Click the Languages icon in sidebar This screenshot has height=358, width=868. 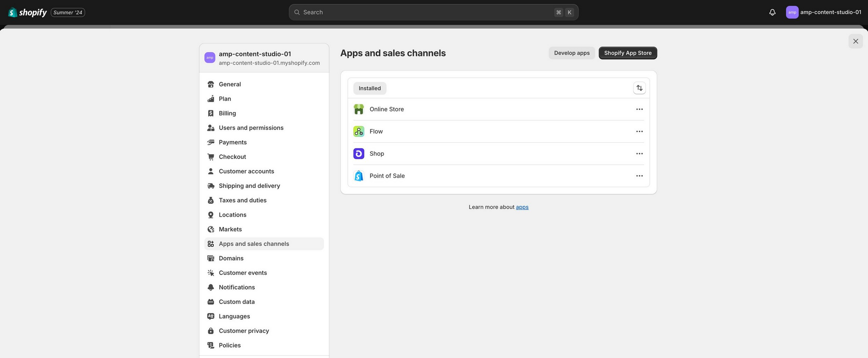[x=211, y=316]
